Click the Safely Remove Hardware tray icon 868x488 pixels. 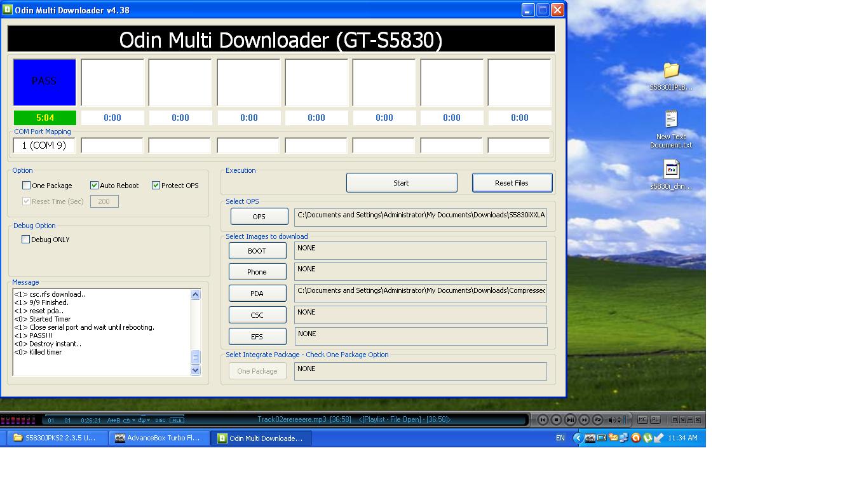(x=658, y=438)
